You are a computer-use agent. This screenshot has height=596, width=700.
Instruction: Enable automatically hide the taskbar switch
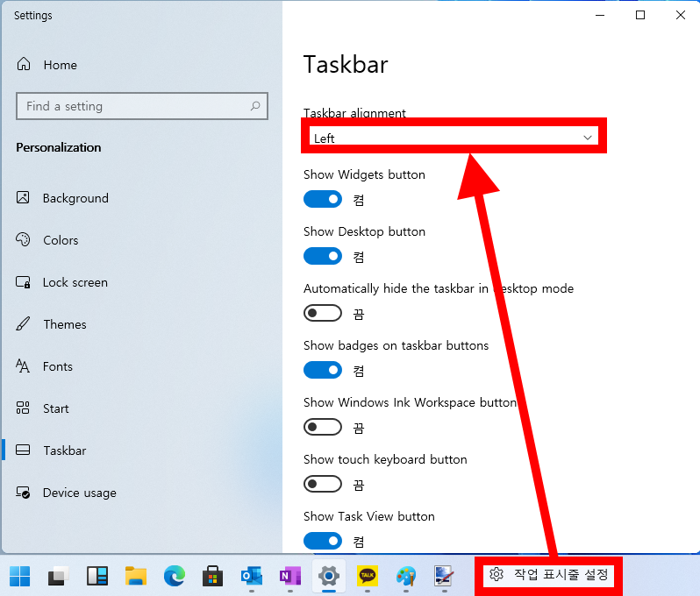coord(323,313)
